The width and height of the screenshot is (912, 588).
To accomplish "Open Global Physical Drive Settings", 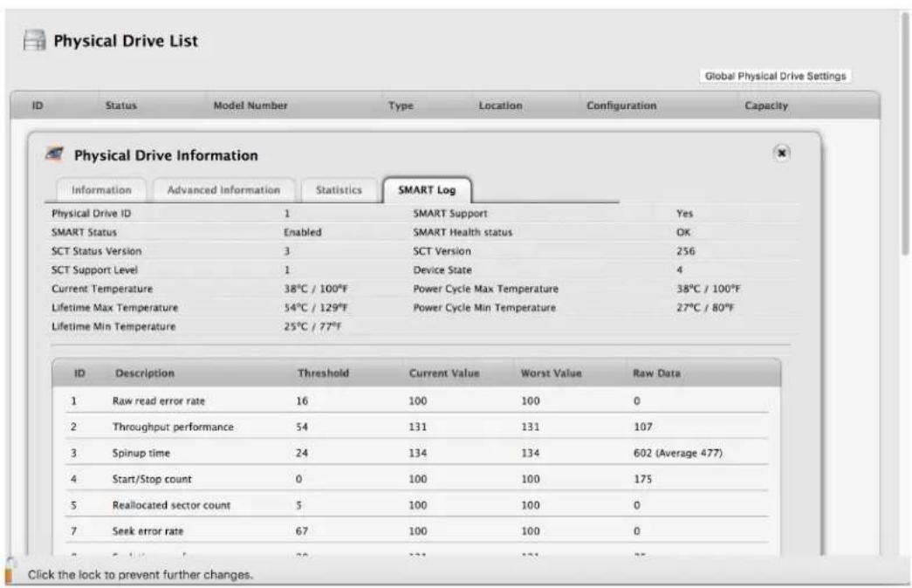I will pyautogui.click(x=775, y=76).
